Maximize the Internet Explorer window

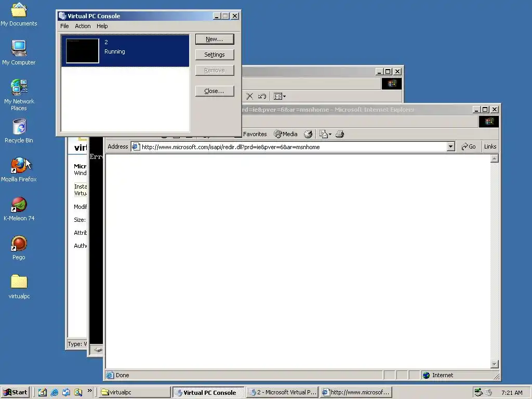coord(485,109)
